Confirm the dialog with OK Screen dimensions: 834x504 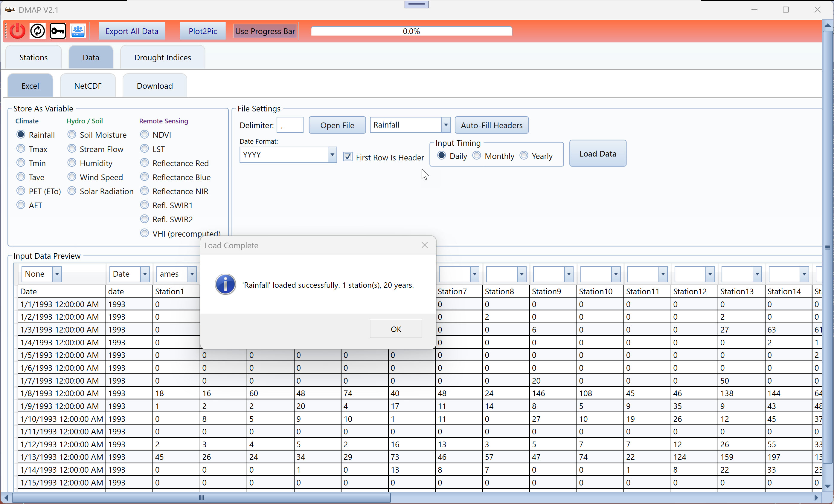(x=396, y=329)
